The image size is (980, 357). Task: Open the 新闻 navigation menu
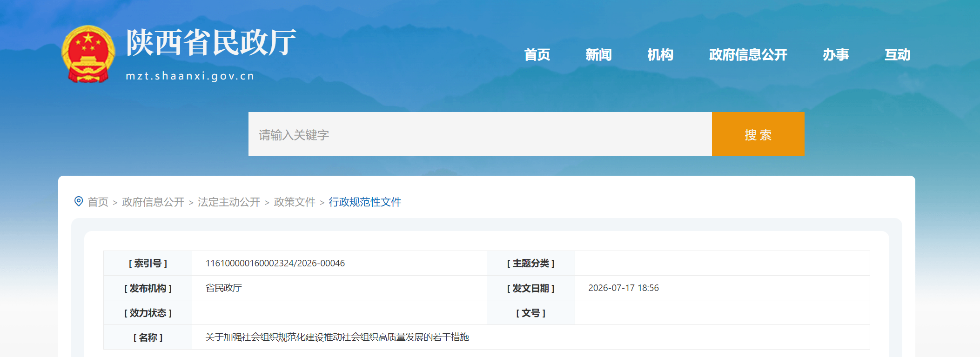pyautogui.click(x=598, y=55)
